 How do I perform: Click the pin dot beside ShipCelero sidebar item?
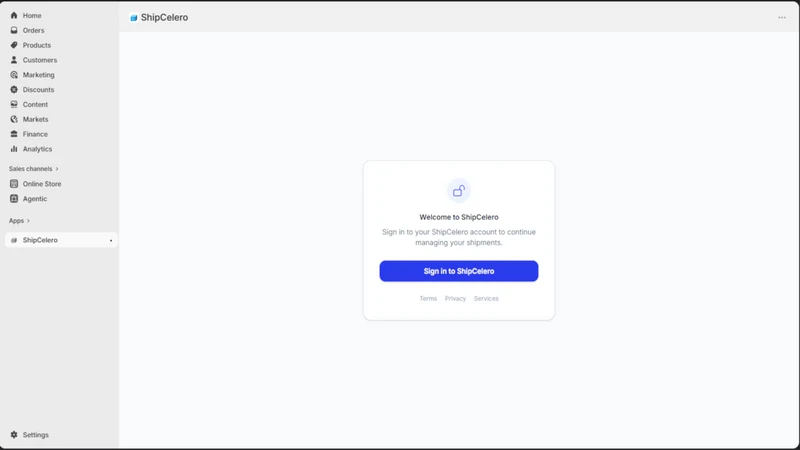point(111,240)
